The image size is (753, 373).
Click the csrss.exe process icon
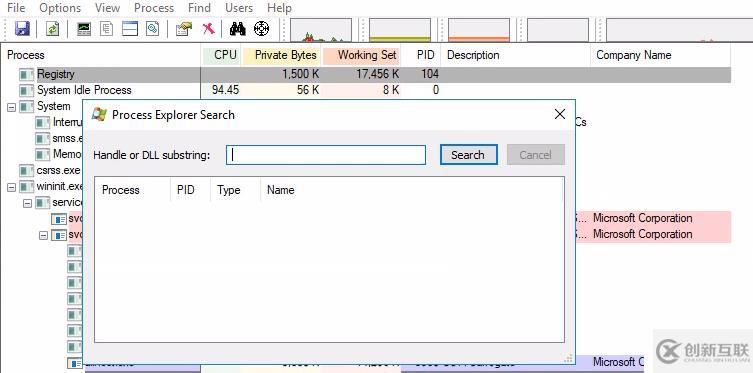tap(26, 170)
